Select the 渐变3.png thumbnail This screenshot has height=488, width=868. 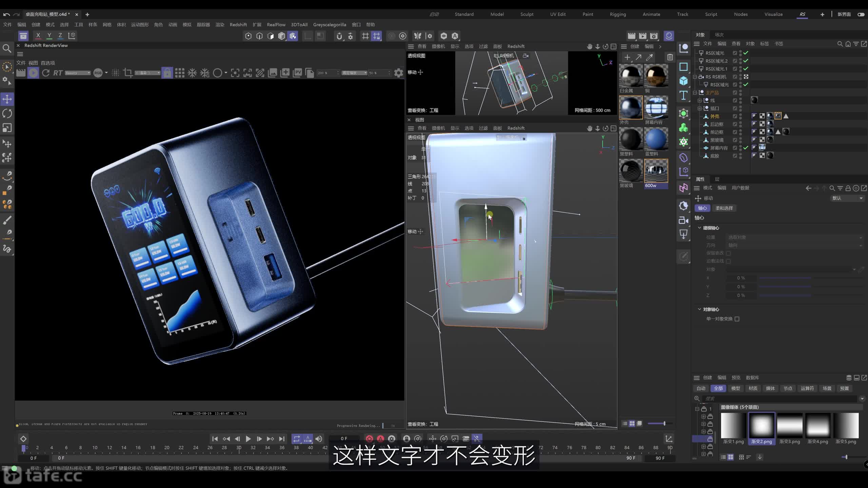pos(790,426)
